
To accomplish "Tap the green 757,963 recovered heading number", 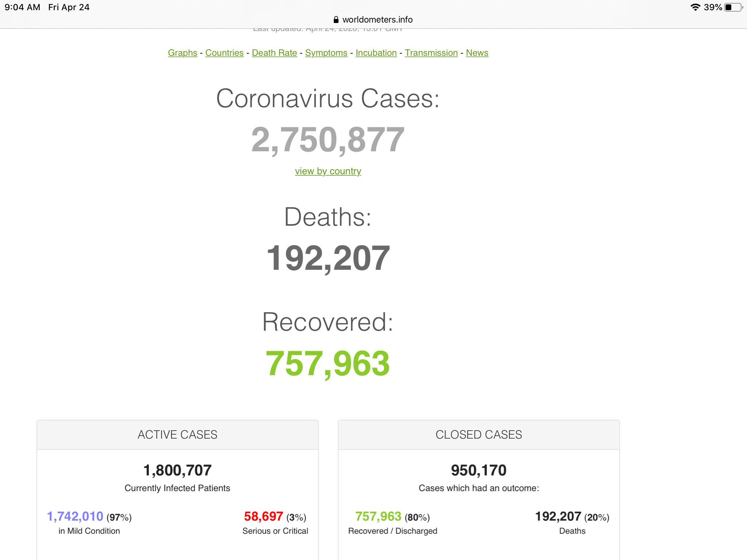I will tap(328, 363).
